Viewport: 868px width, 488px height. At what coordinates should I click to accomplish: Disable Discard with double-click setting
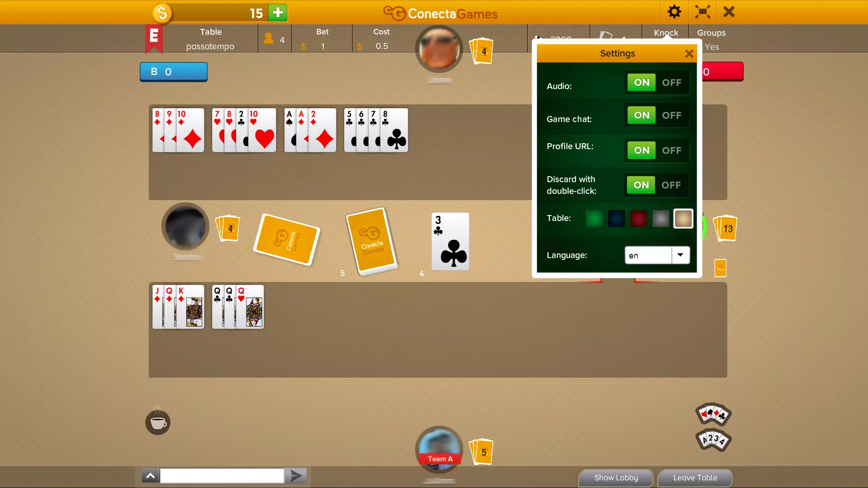672,185
